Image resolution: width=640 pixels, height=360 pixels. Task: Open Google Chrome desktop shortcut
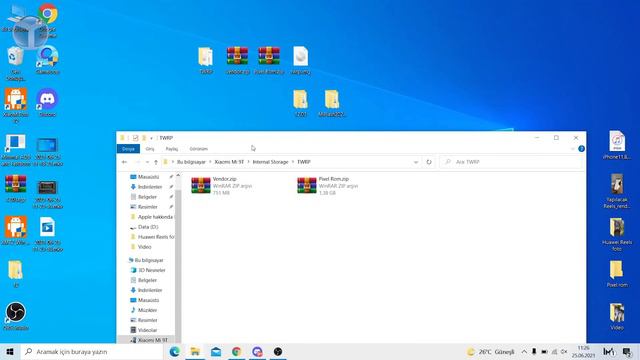pyautogui.click(x=47, y=20)
